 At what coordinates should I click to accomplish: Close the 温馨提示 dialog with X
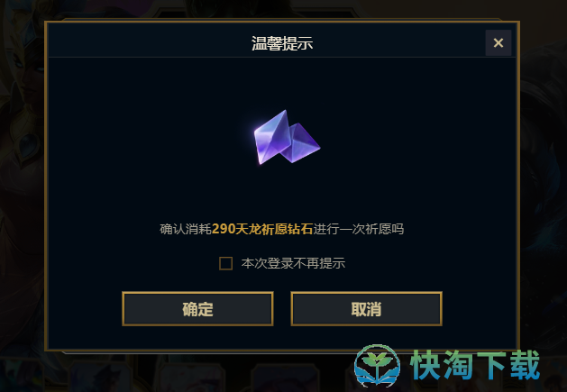click(x=498, y=43)
